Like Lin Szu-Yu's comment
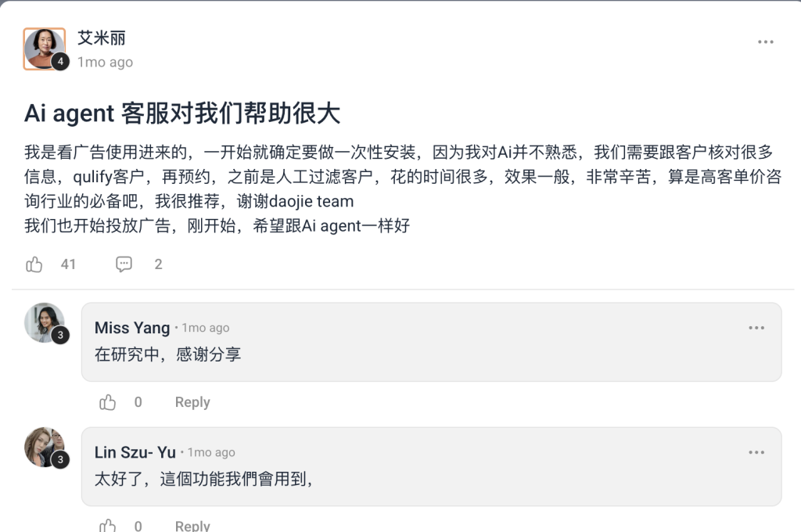 click(x=107, y=526)
